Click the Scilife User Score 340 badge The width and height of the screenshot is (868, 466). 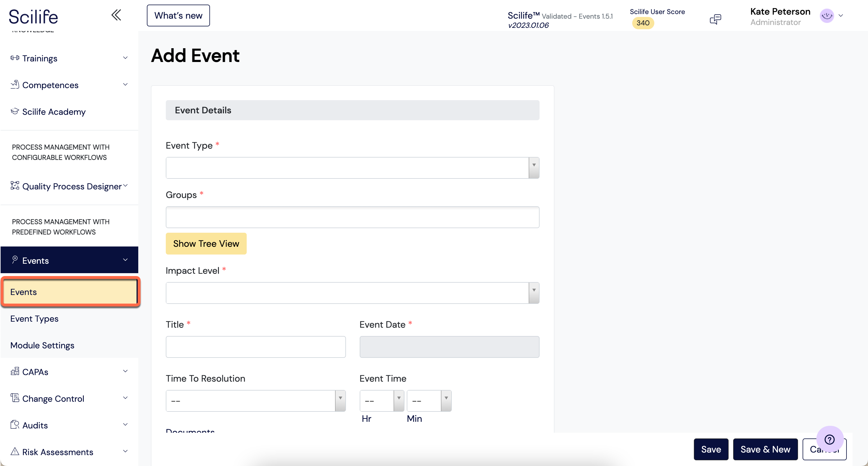(643, 23)
